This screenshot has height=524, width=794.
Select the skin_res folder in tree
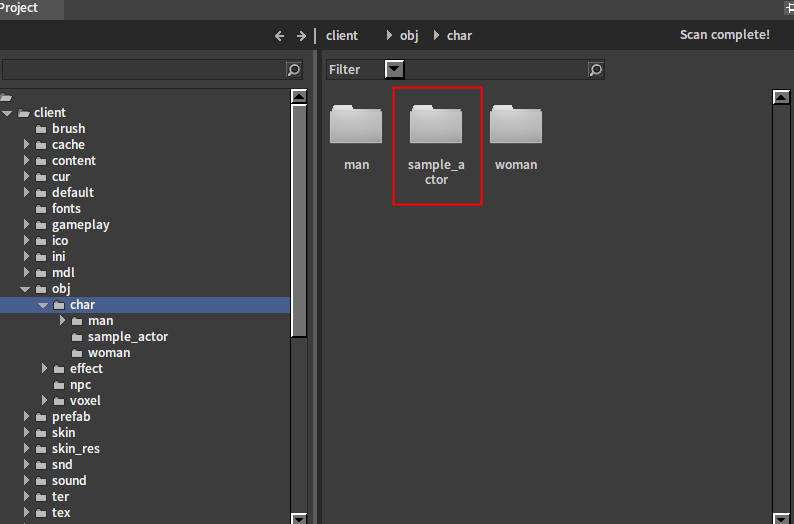click(75, 449)
